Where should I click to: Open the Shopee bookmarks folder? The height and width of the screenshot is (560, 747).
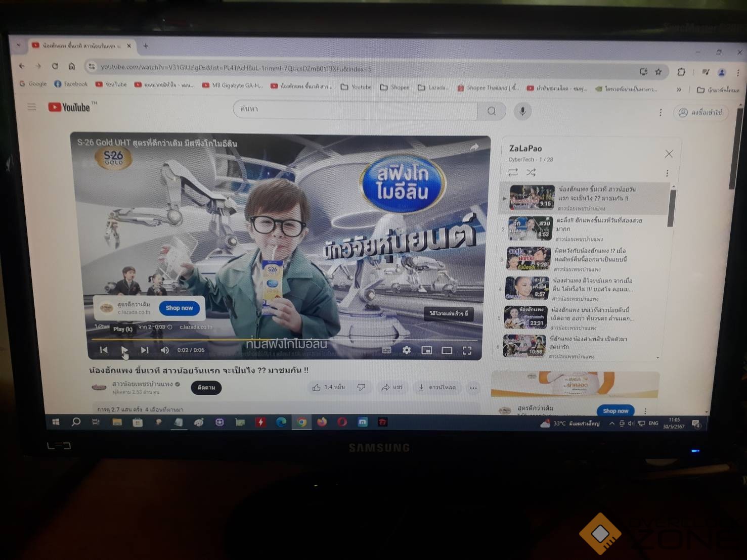click(394, 87)
